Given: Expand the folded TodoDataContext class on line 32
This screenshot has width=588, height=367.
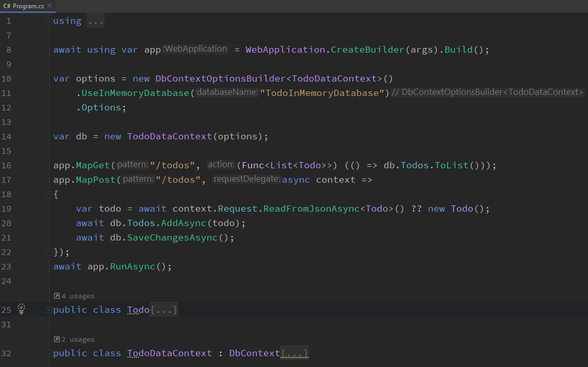Looking at the screenshot, I should click(49, 353).
